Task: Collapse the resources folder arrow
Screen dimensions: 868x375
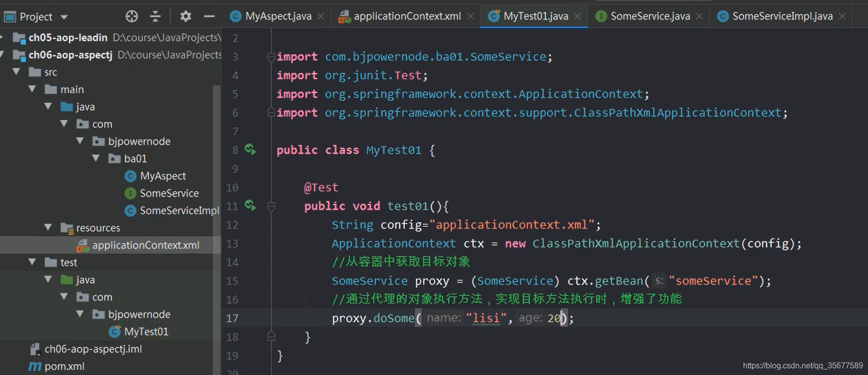Action: (48, 228)
